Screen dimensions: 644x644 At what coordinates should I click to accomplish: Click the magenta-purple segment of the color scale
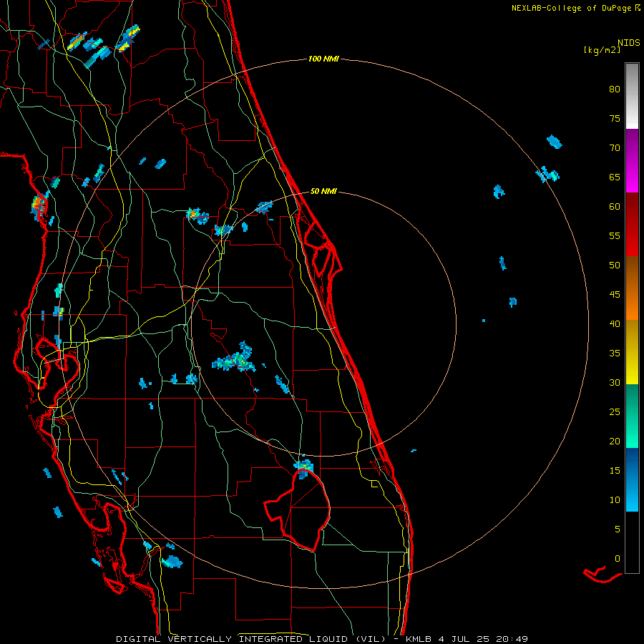pyautogui.click(x=632, y=160)
